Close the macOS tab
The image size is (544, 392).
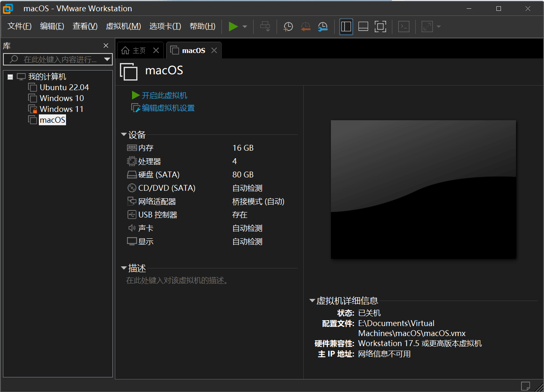(x=214, y=51)
